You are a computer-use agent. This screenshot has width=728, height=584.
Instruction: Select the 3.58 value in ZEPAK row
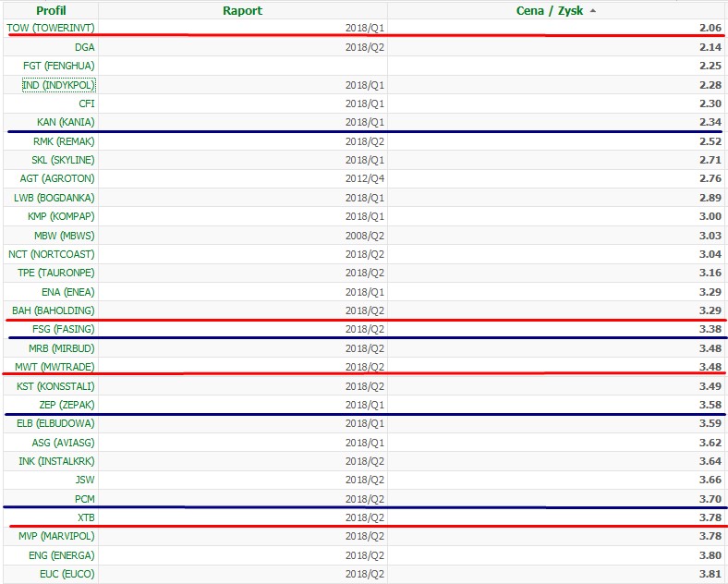point(710,405)
